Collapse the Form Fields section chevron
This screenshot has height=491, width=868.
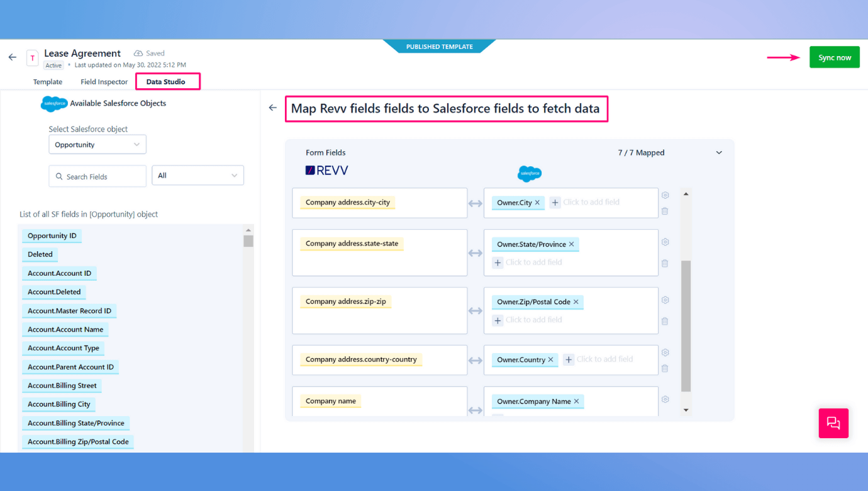(719, 153)
